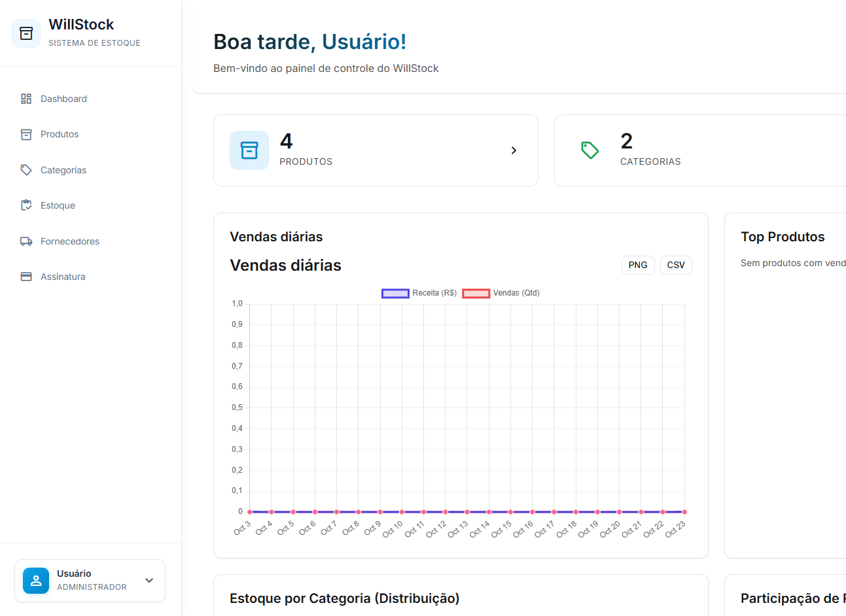Image resolution: width=846 pixels, height=616 pixels.
Task: Click the Oct 13 data point on chart
Action: tap(467, 512)
